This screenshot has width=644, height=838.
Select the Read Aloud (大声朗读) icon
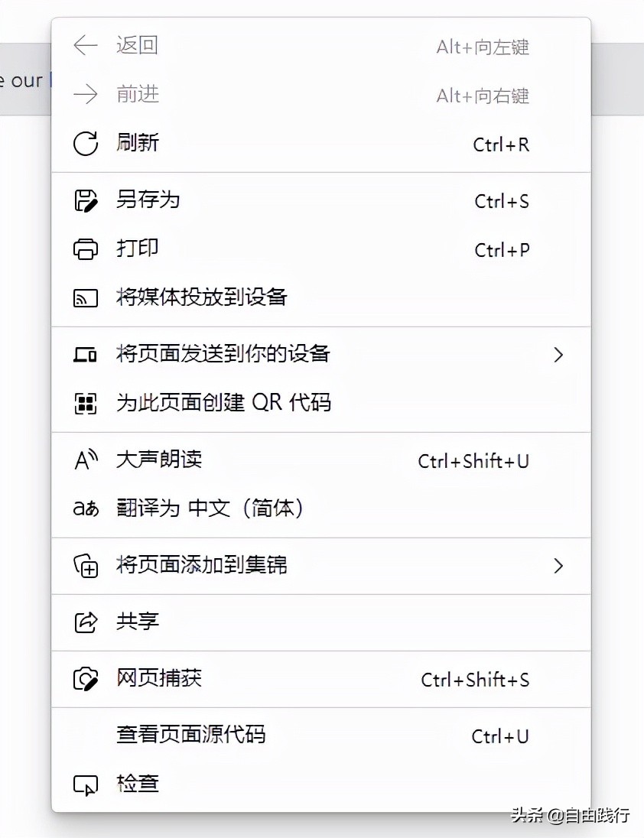[86, 459]
